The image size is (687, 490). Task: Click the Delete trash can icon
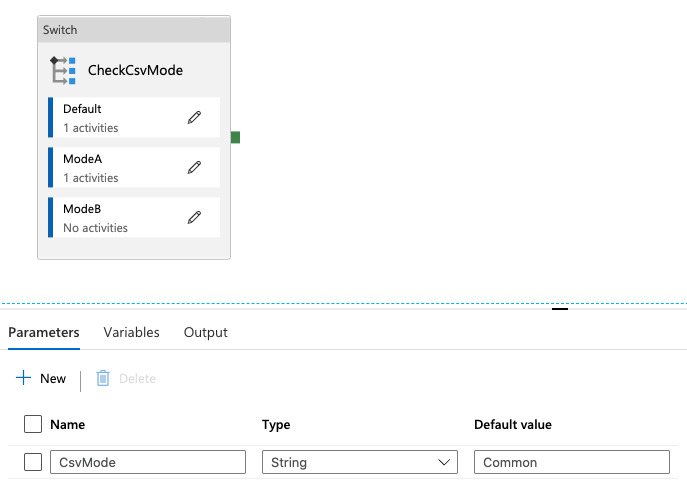102,378
